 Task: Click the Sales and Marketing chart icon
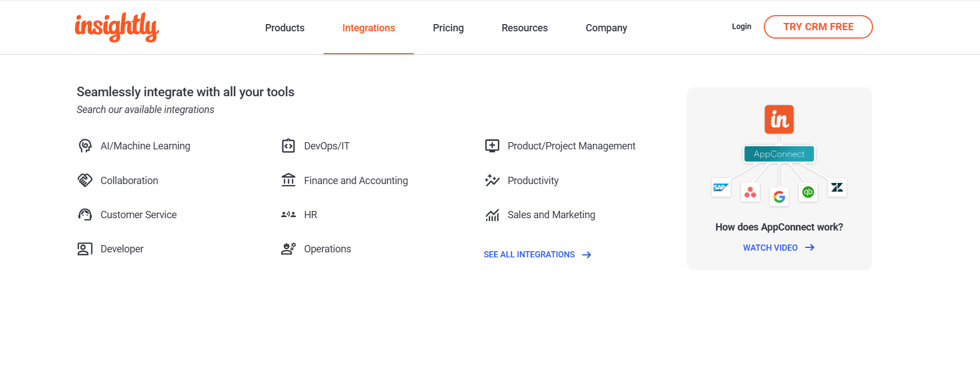(x=492, y=215)
